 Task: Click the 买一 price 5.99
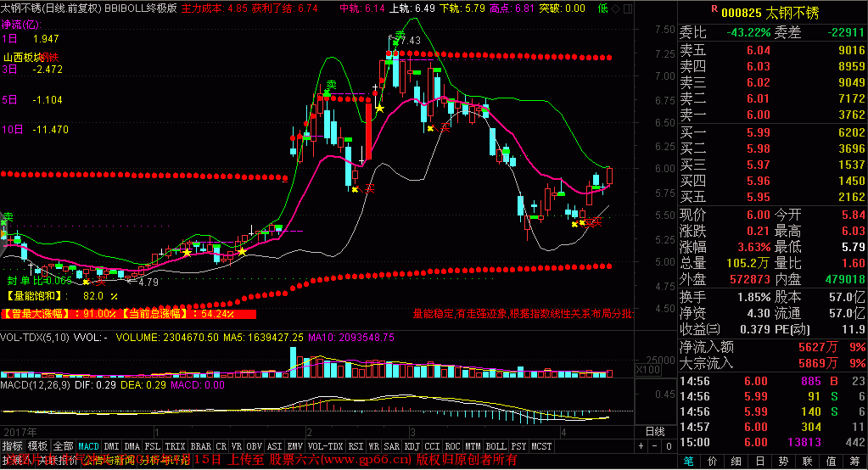point(759,132)
